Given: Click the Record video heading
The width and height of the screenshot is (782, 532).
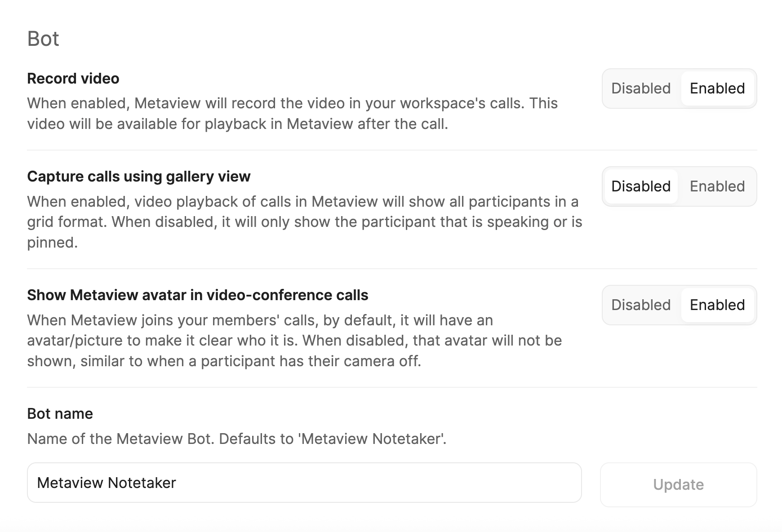Looking at the screenshot, I should (73, 79).
